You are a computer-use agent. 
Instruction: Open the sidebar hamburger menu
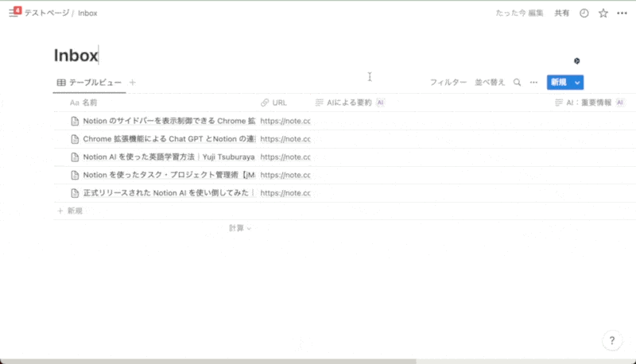point(13,13)
